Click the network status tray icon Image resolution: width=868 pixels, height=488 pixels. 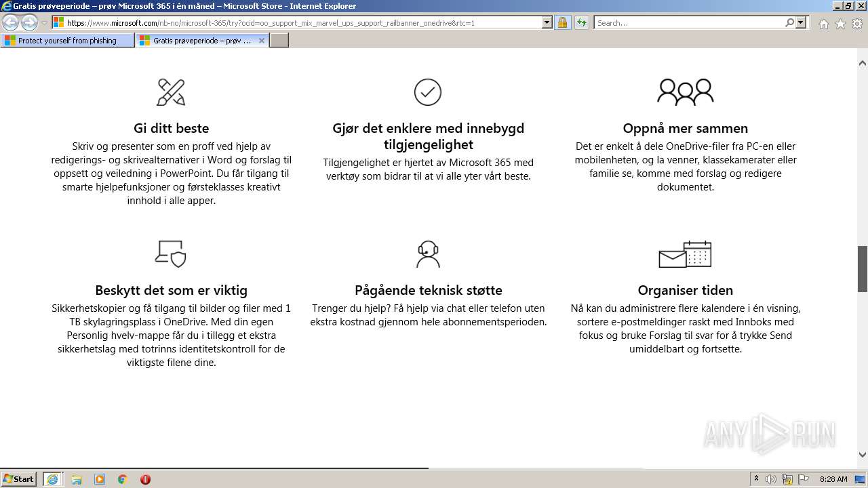787,479
